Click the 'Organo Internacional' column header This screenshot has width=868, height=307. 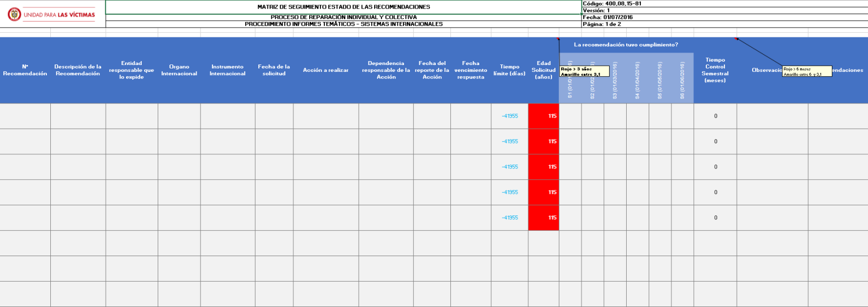[179, 70]
